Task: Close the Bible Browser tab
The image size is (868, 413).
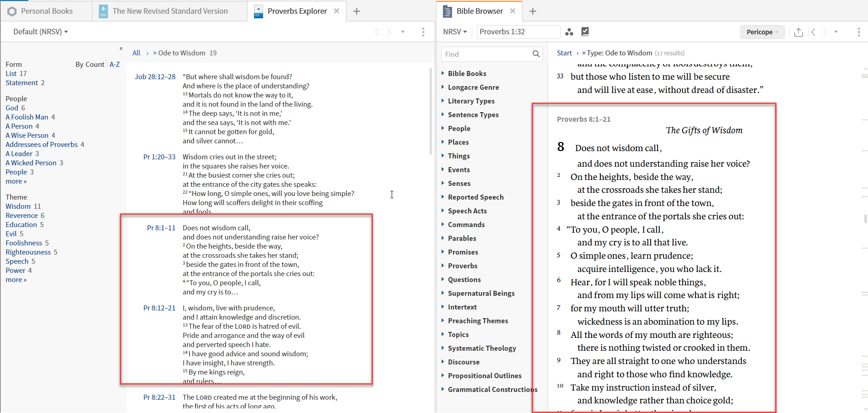Action: point(512,11)
